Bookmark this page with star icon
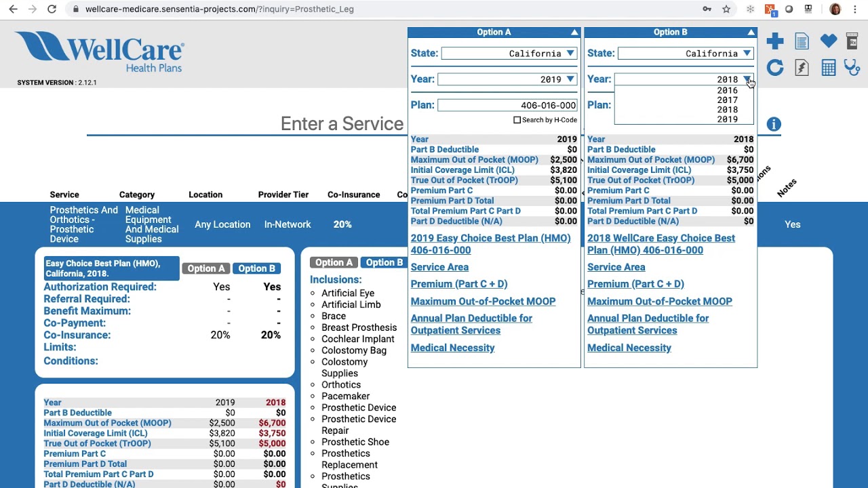 coord(726,9)
